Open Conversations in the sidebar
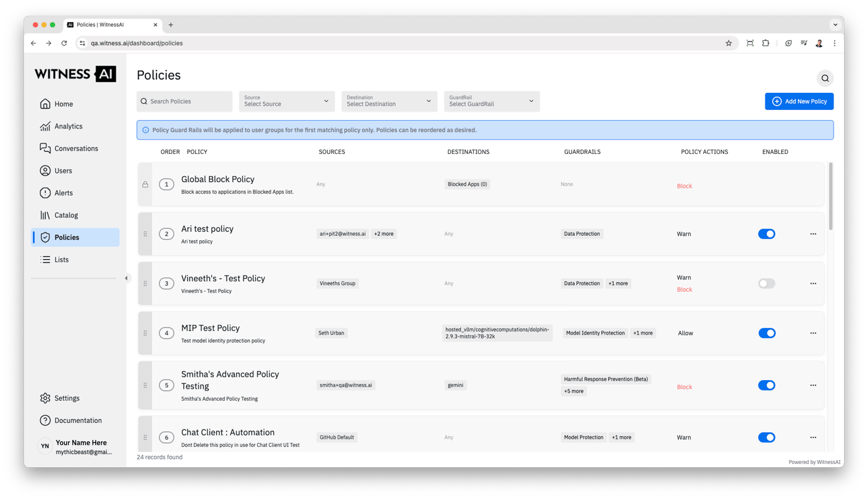 click(75, 148)
